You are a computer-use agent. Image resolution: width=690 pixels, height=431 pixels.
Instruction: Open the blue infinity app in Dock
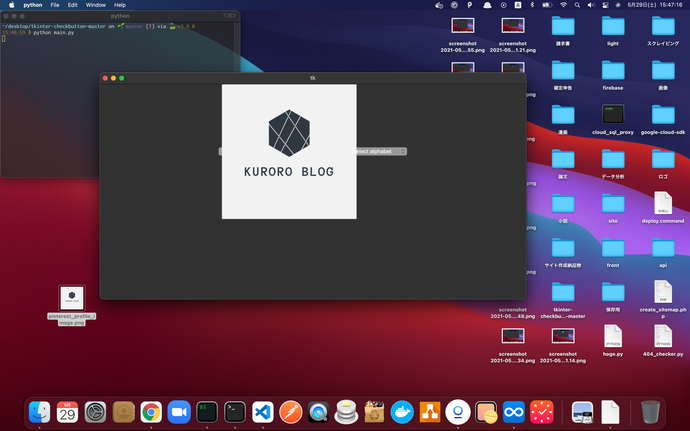tap(514, 413)
